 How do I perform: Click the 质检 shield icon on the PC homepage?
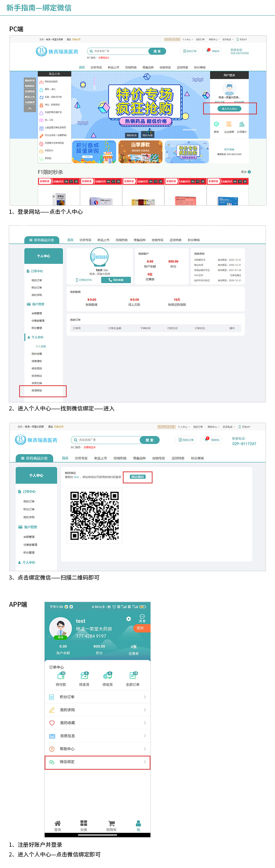(x=216, y=124)
